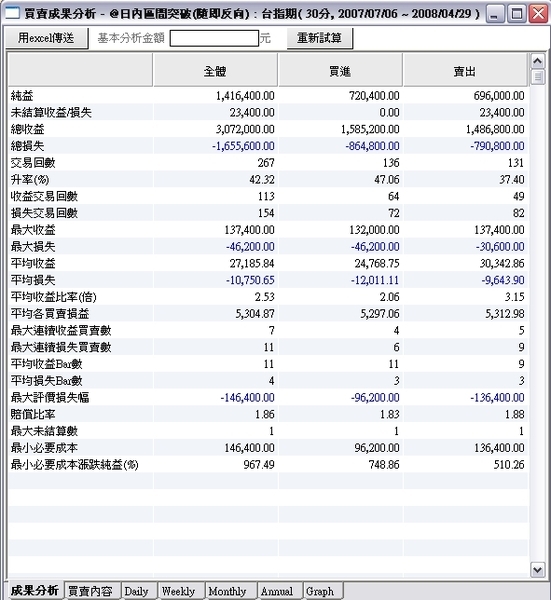This screenshot has width=551, height=600.
Task: Click the 5,304.87 average trade cell
Action: [255, 314]
